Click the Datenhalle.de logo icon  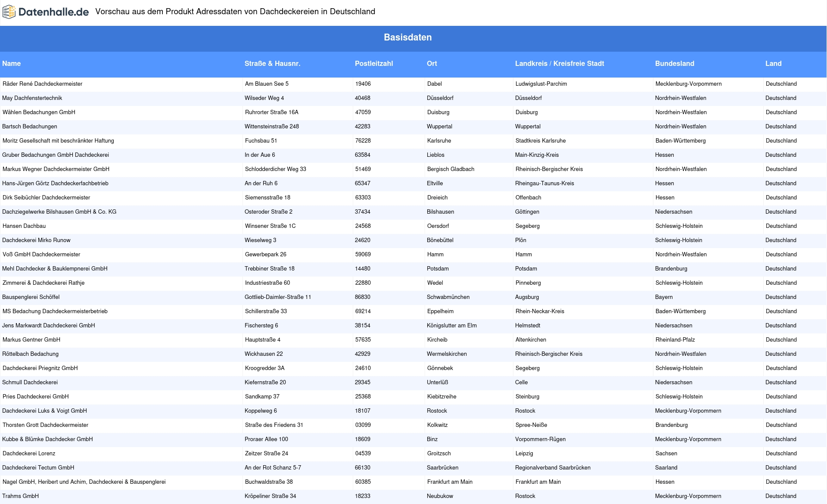pyautogui.click(x=9, y=12)
